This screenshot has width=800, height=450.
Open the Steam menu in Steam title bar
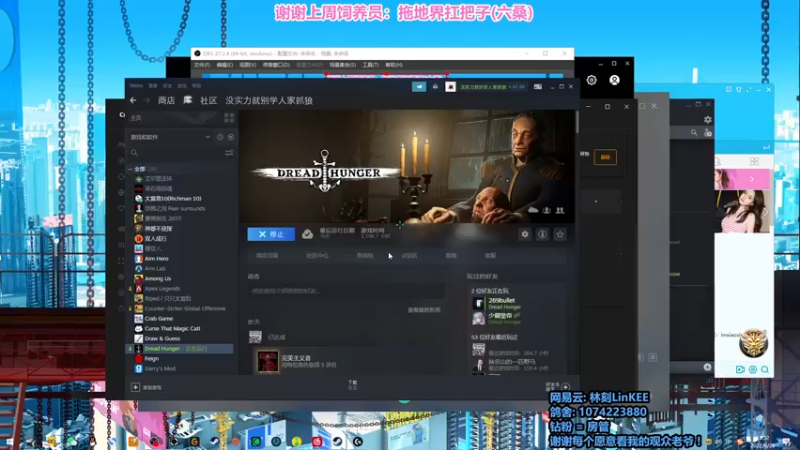point(136,86)
